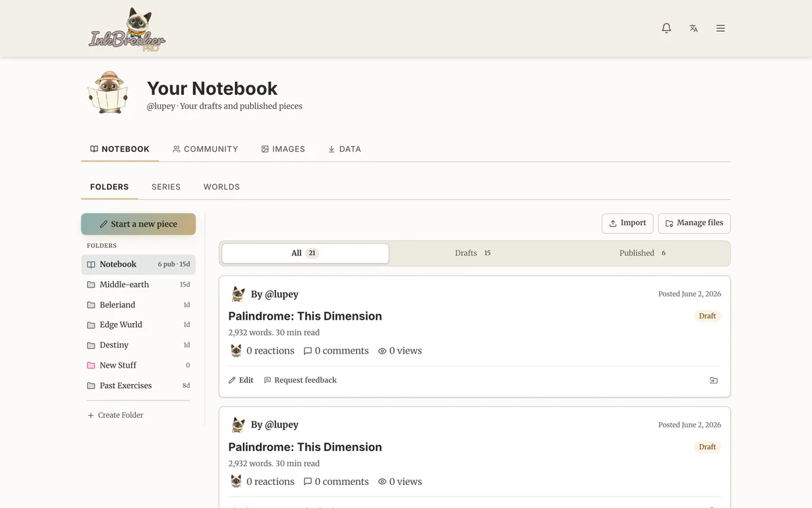Click the Import button
Image resolution: width=812 pixels, height=508 pixels.
pos(627,224)
